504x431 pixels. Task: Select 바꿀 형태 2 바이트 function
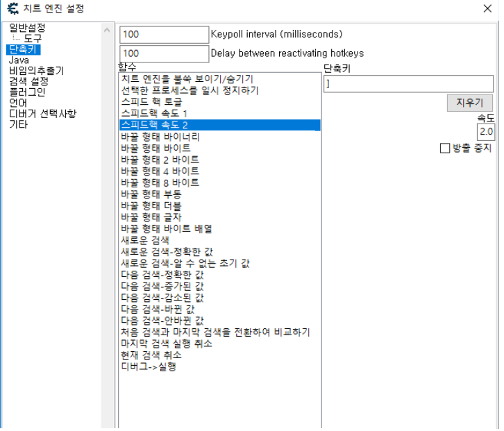coord(221,161)
